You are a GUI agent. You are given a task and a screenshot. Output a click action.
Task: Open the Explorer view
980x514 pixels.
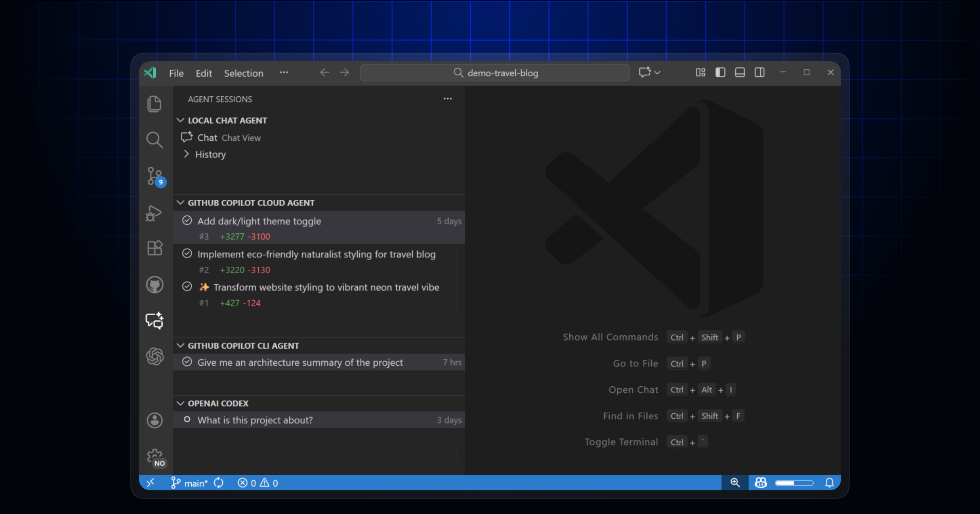pos(154,104)
